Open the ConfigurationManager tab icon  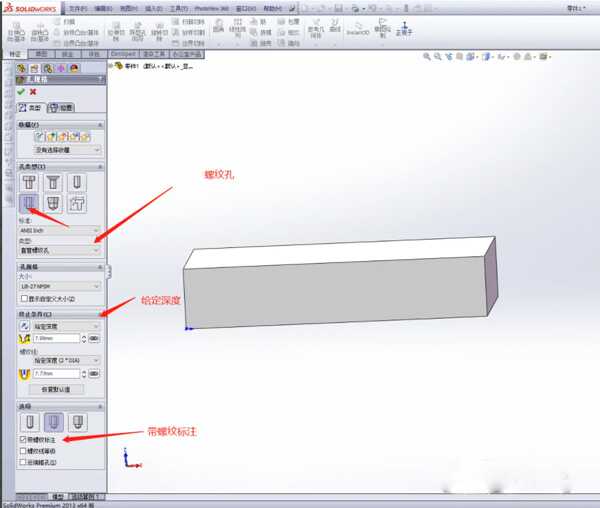(47, 68)
